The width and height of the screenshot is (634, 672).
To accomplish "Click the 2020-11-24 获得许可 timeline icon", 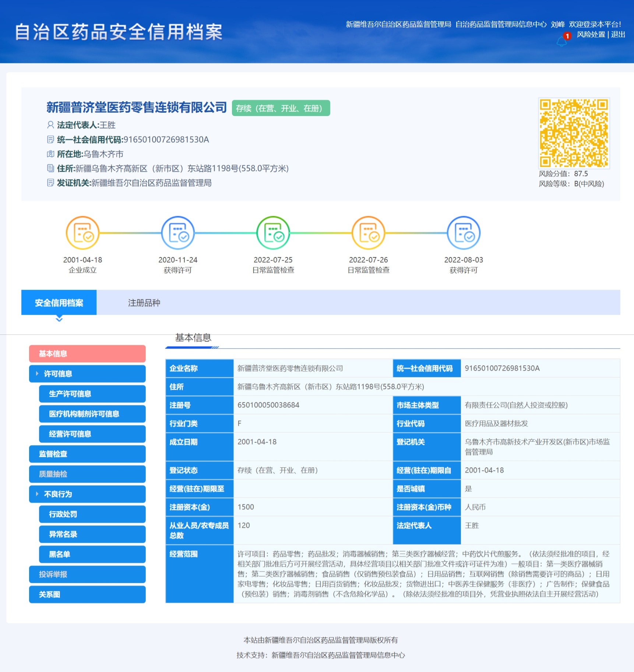I will 178,233.
